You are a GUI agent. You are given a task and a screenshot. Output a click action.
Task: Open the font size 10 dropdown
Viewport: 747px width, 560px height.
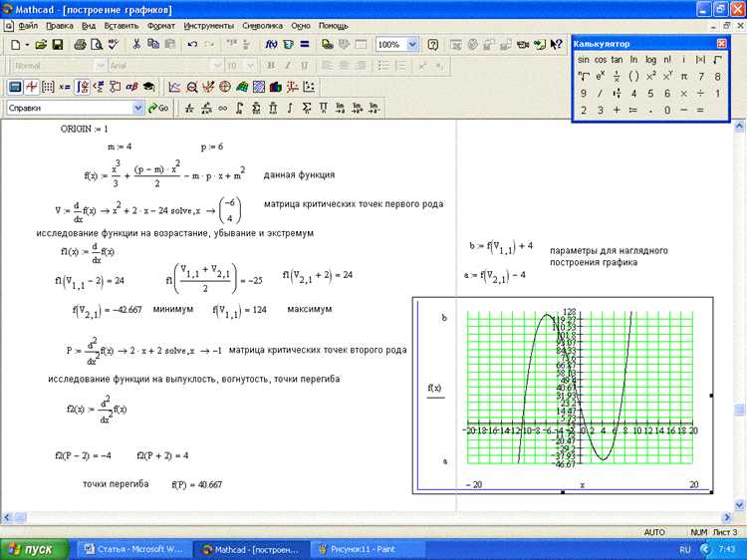coord(251,66)
